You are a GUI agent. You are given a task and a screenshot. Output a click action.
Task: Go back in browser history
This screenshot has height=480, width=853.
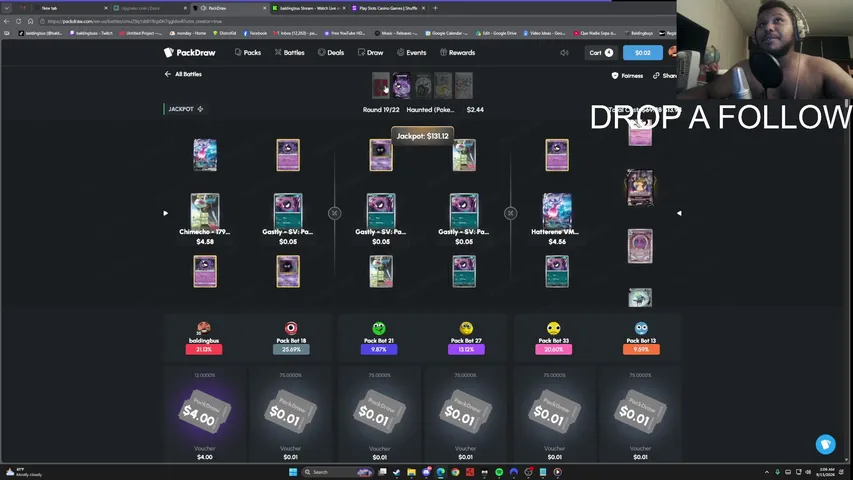coord(7,21)
